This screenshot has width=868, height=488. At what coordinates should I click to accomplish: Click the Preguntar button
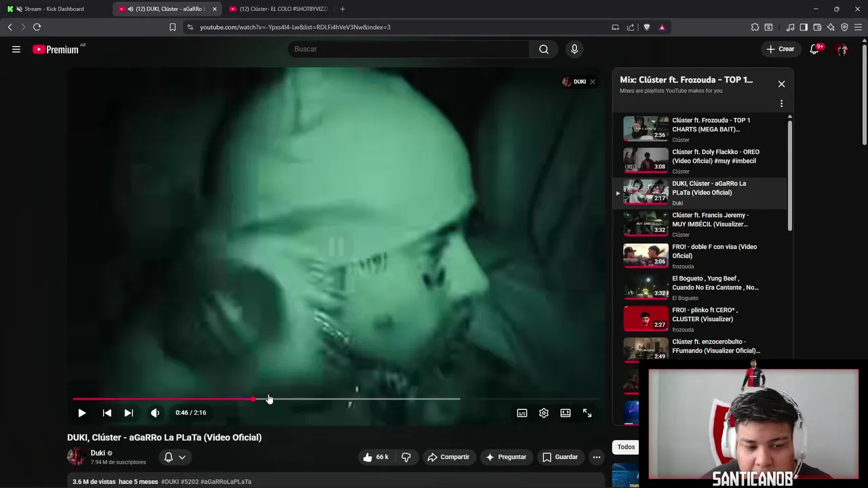click(x=506, y=457)
